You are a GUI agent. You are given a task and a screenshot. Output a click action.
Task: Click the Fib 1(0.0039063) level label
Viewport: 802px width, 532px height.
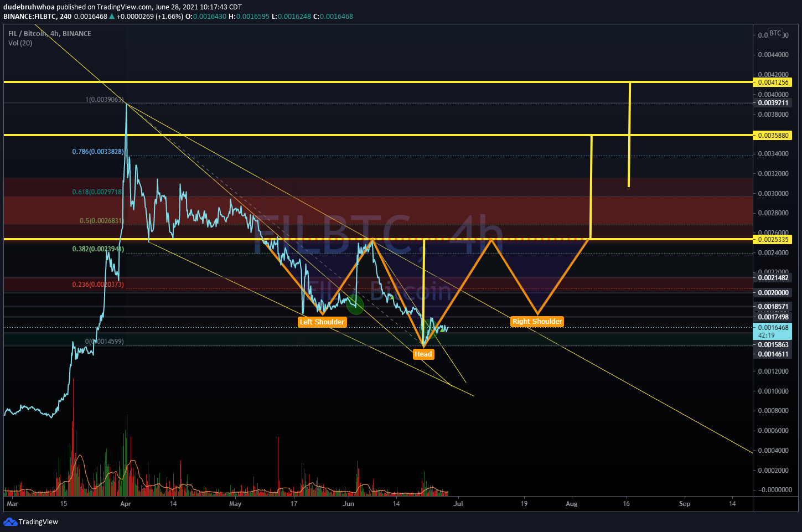pyautogui.click(x=105, y=100)
